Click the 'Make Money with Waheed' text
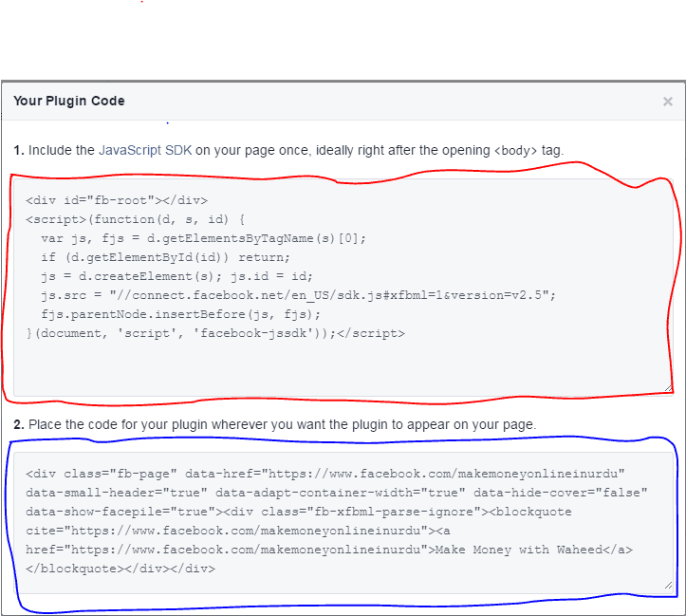 (519, 550)
